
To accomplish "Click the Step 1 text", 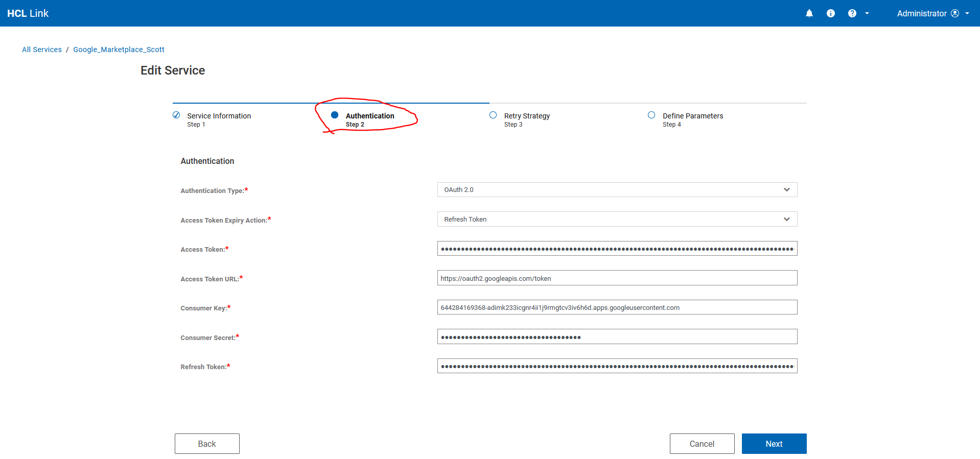I will (196, 125).
